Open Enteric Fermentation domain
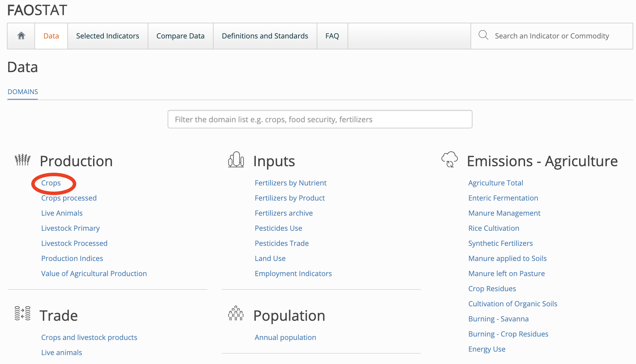The width and height of the screenshot is (636, 364). [503, 198]
